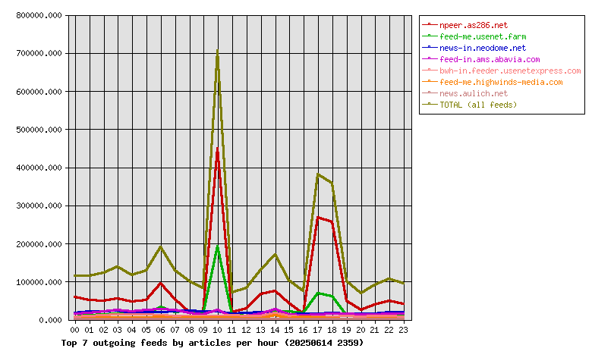Click the hour 14 x-axis label

pos(275,330)
